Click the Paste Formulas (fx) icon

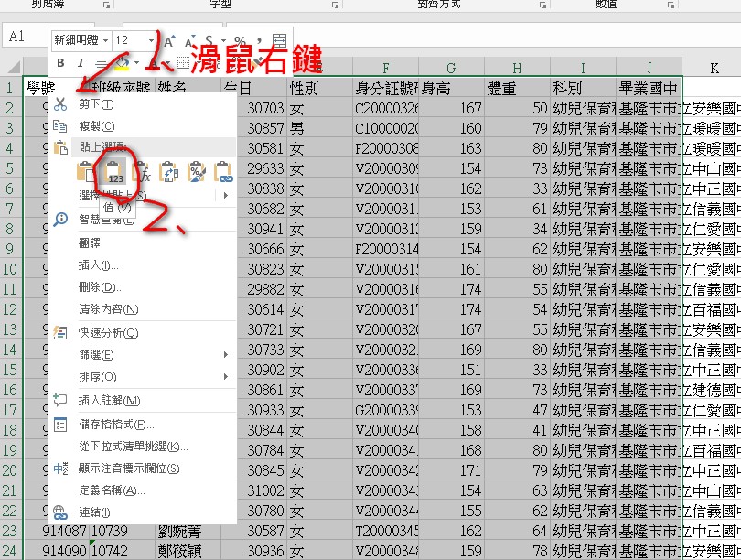(143, 172)
